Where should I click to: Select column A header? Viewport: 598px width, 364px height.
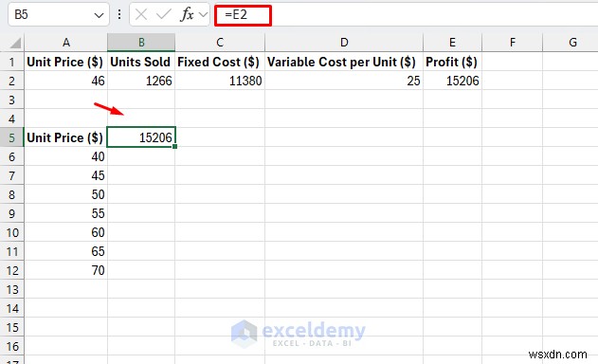coord(65,43)
